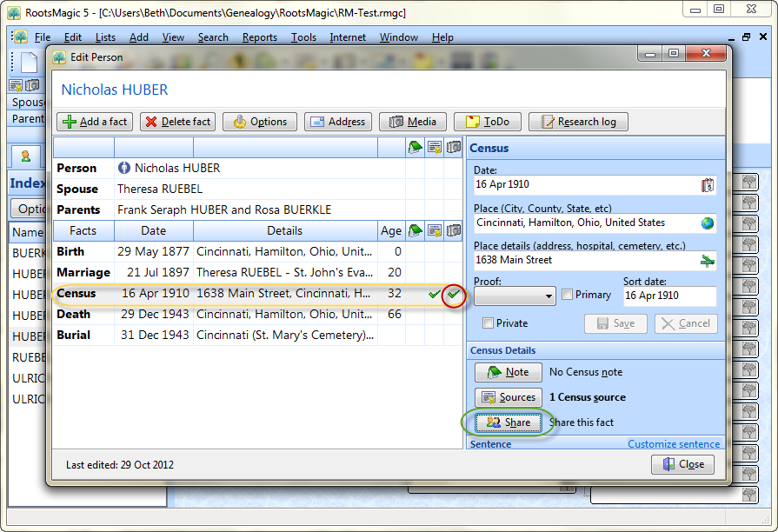Open the Tools menu
The width and height of the screenshot is (778, 532).
tap(303, 37)
